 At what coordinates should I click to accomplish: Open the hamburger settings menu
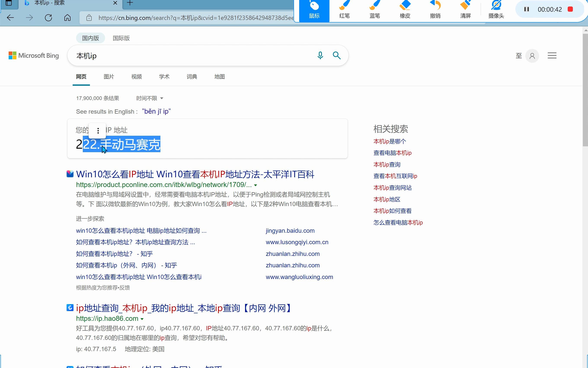click(x=552, y=55)
